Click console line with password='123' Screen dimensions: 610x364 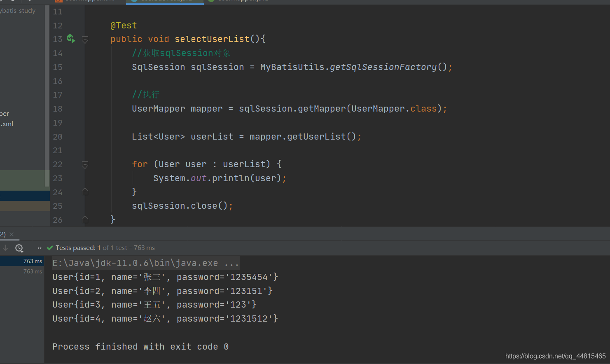tap(154, 305)
